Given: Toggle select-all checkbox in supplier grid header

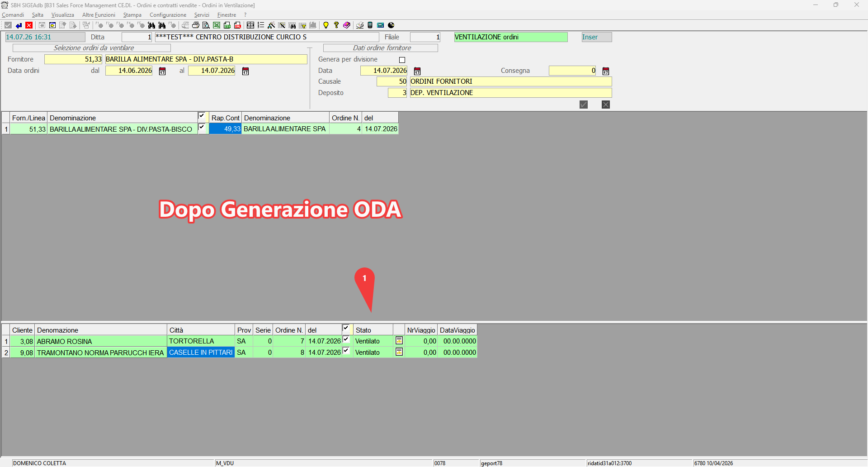Looking at the screenshot, I should click(202, 116).
